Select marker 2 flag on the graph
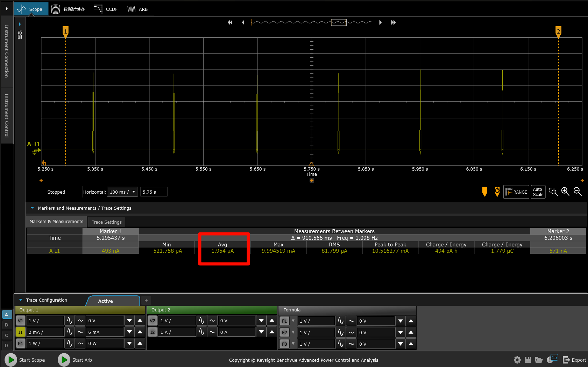 tap(558, 31)
